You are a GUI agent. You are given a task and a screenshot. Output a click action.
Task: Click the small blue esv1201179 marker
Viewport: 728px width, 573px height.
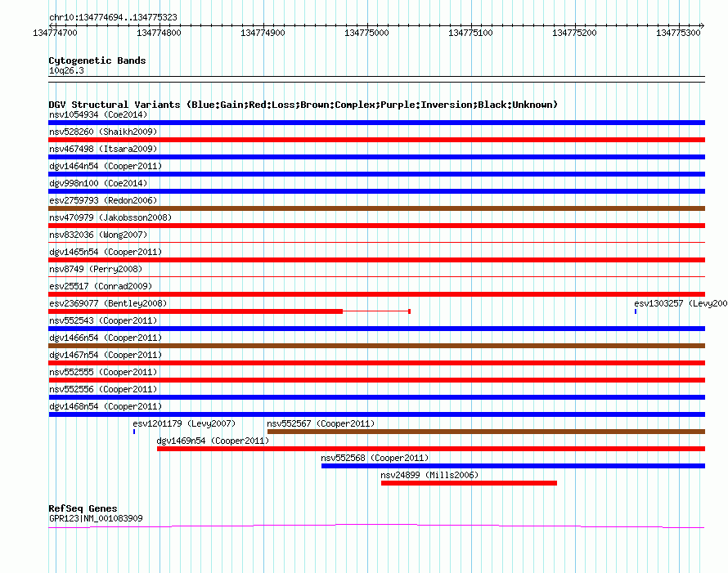coord(134,432)
